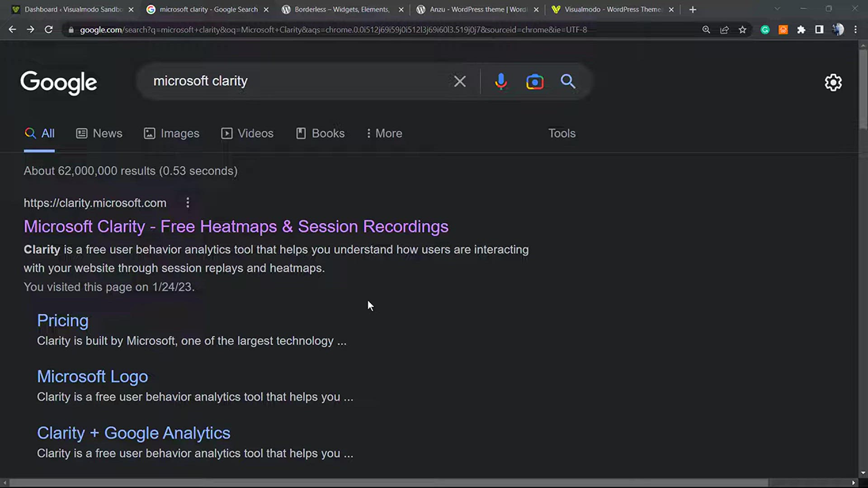Share this page via the share icon
Image resolution: width=868 pixels, height=488 pixels.
[724, 30]
